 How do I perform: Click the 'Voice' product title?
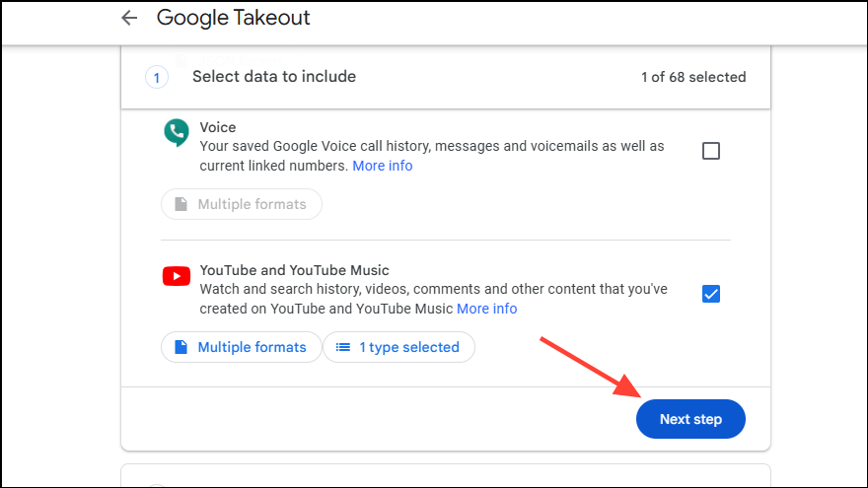(218, 127)
